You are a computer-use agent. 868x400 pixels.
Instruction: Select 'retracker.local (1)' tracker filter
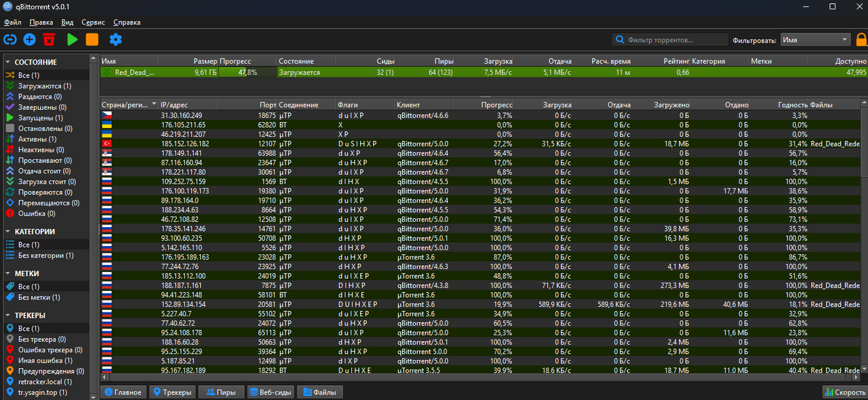tap(46, 382)
